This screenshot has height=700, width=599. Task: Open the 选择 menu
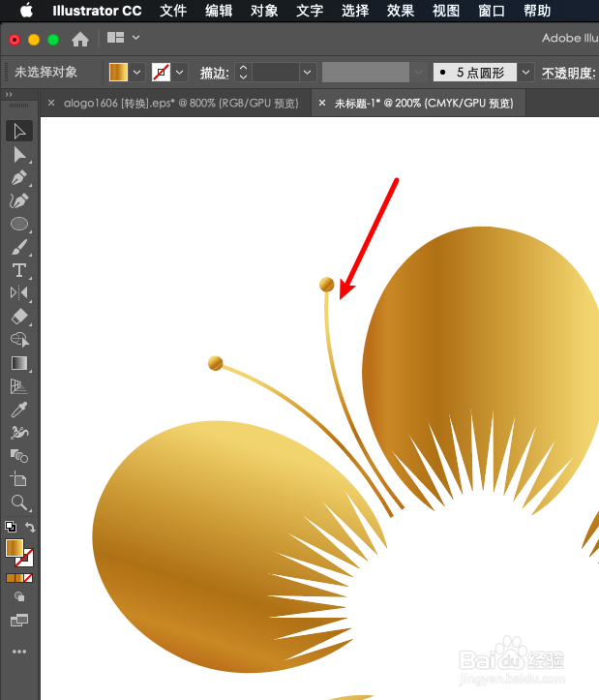coord(355,11)
